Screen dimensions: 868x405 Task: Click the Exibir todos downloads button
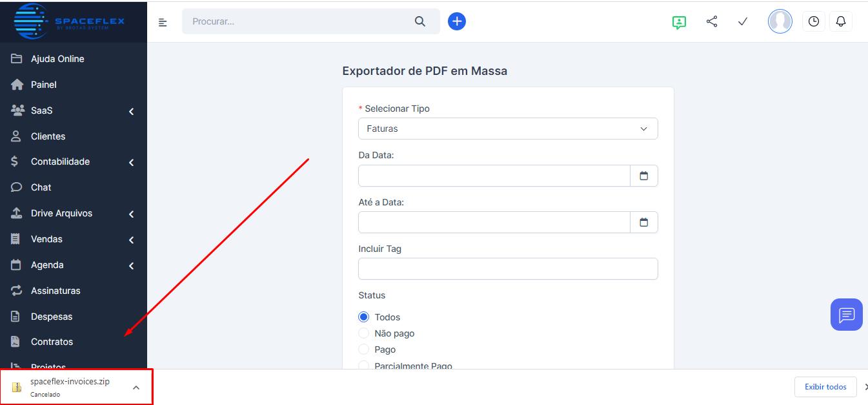825,387
